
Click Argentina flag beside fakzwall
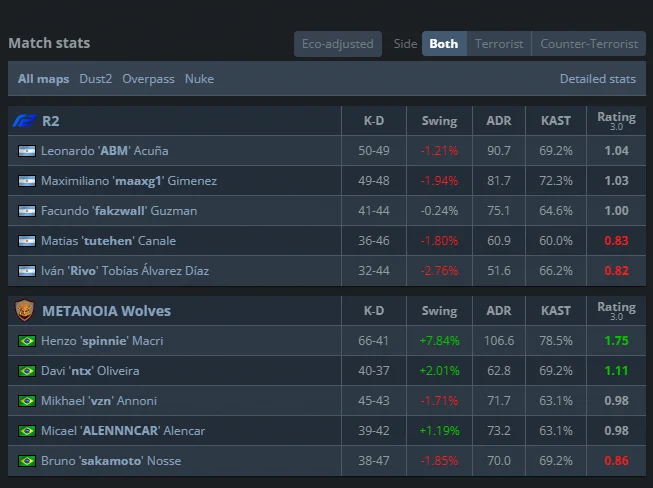coord(27,211)
